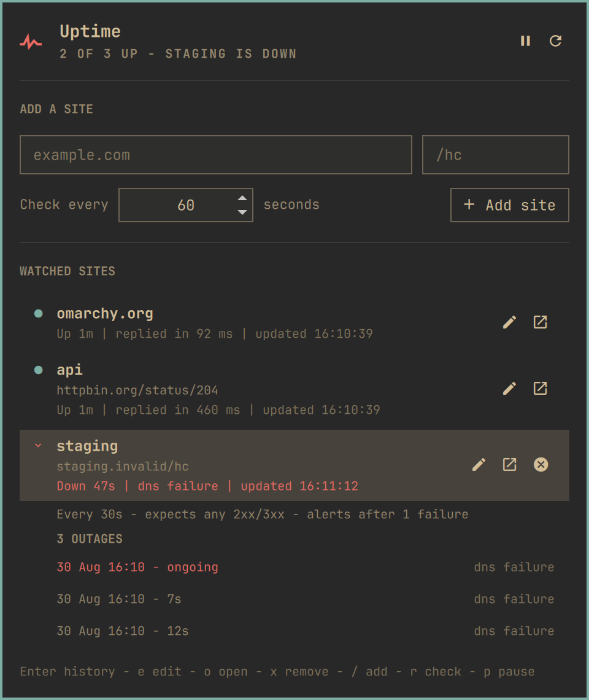Open the api site externally

(x=541, y=389)
